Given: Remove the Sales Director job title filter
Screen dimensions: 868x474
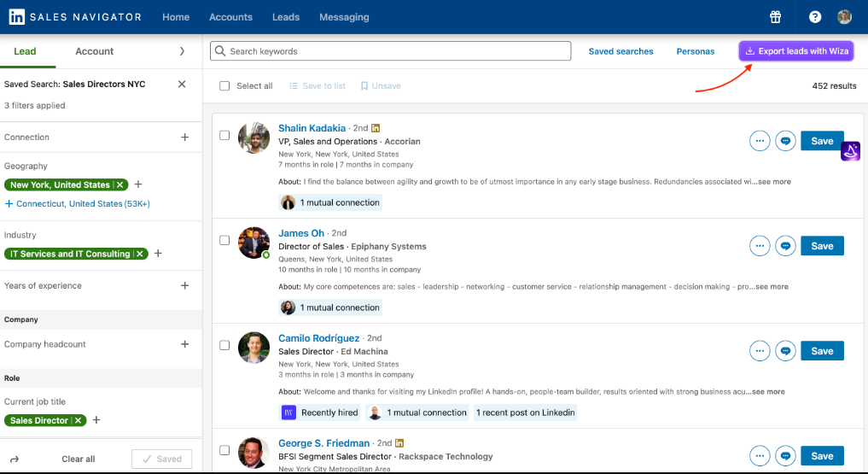Looking at the screenshot, I should [x=78, y=421].
